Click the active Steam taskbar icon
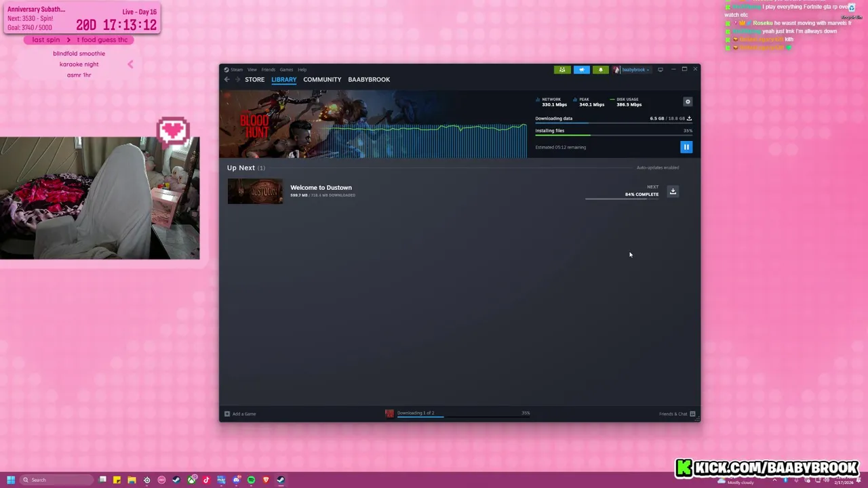Screen dimensions: 868x488 pyautogui.click(x=281, y=480)
